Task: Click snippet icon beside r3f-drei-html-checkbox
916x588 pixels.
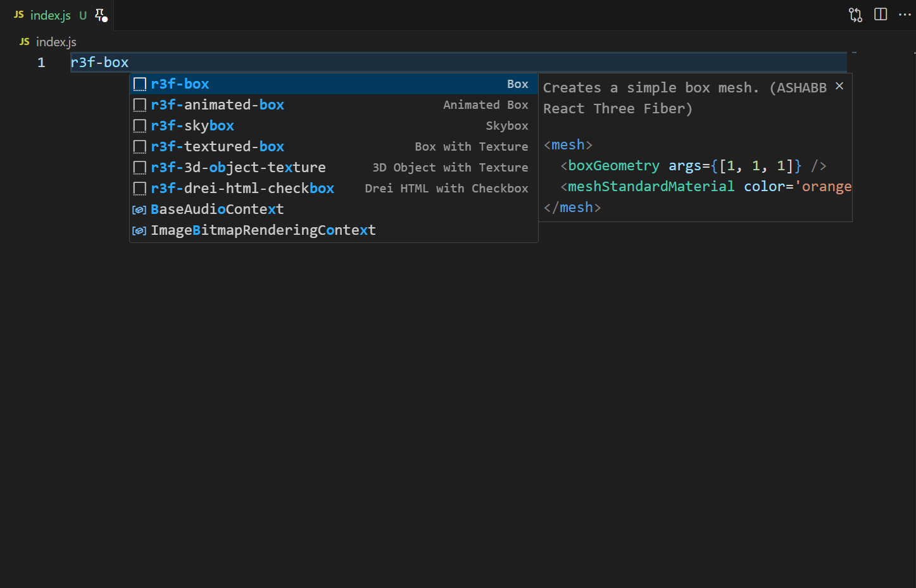Action: pyautogui.click(x=140, y=189)
